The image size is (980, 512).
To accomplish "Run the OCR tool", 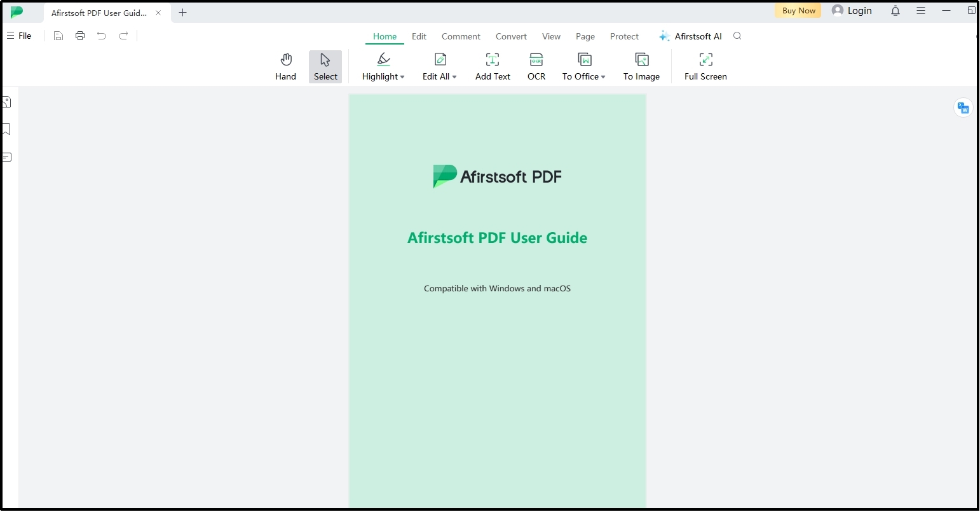I will pyautogui.click(x=536, y=67).
